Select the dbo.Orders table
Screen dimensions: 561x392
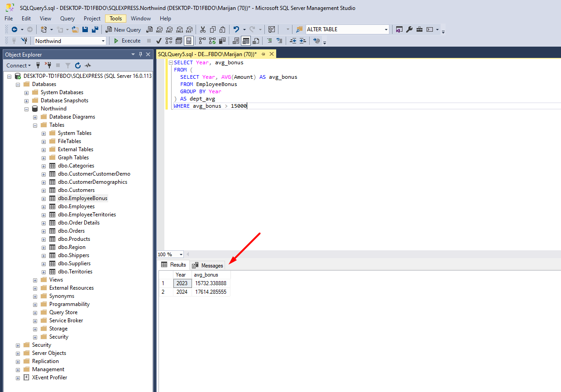pyautogui.click(x=71, y=231)
